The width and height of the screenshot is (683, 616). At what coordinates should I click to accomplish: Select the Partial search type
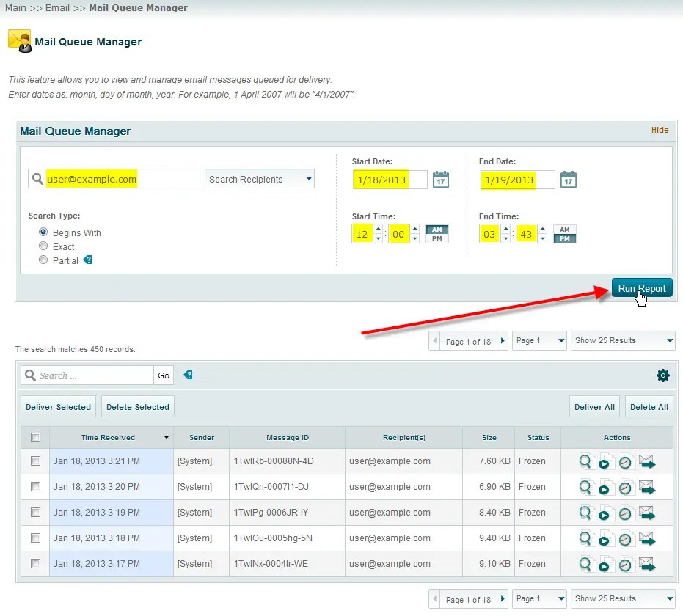(43, 260)
